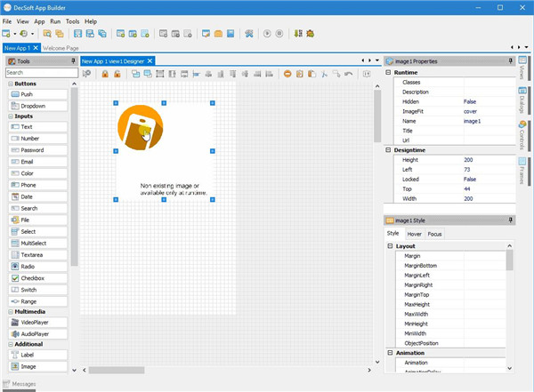Collapse the Runtime properties group
This screenshot has width=534, height=392.
(x=389, y=72)
